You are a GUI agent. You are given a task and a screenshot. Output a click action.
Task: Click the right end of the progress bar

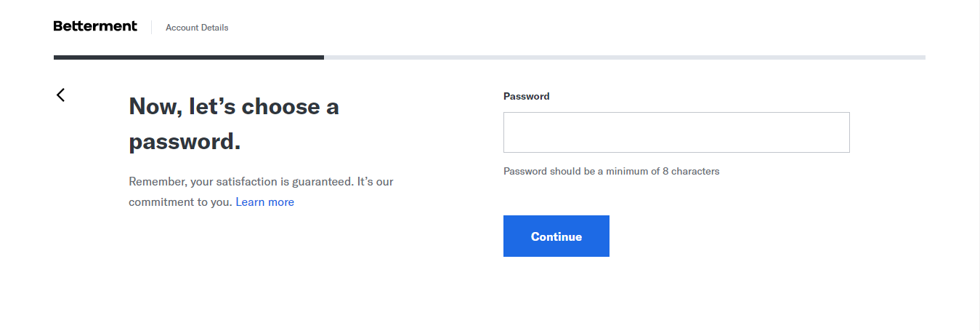[x=922, y=57]
